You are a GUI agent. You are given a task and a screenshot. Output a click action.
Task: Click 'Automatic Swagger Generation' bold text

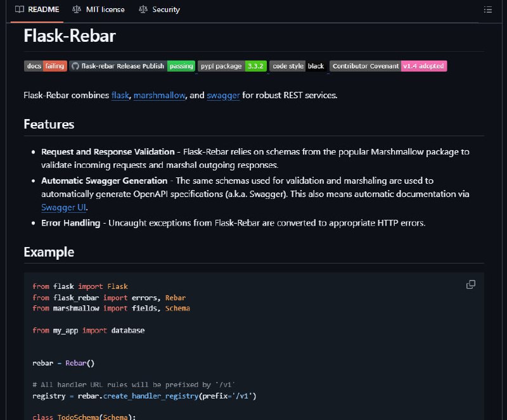[105, 181]
